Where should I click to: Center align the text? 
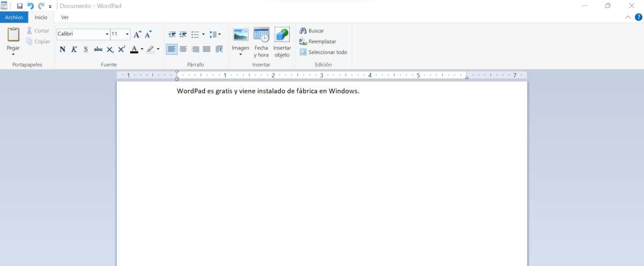tap(183, 49)
